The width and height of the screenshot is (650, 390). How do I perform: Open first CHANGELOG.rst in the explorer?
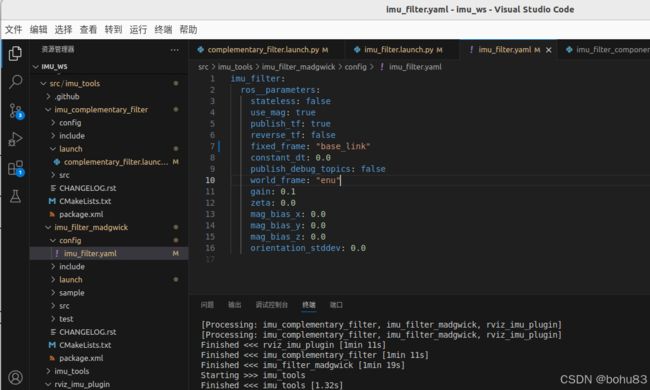87,188
